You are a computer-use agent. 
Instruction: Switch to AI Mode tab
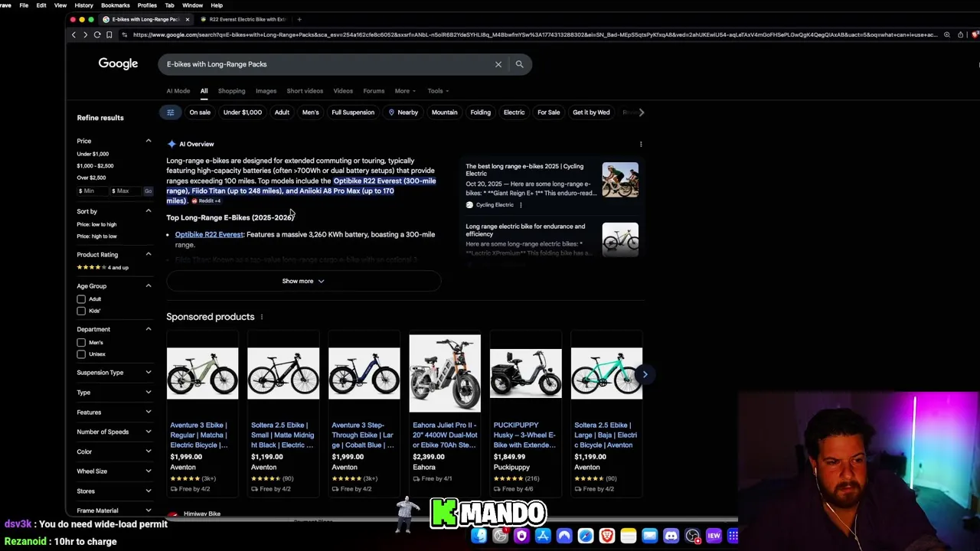(178, 91)
